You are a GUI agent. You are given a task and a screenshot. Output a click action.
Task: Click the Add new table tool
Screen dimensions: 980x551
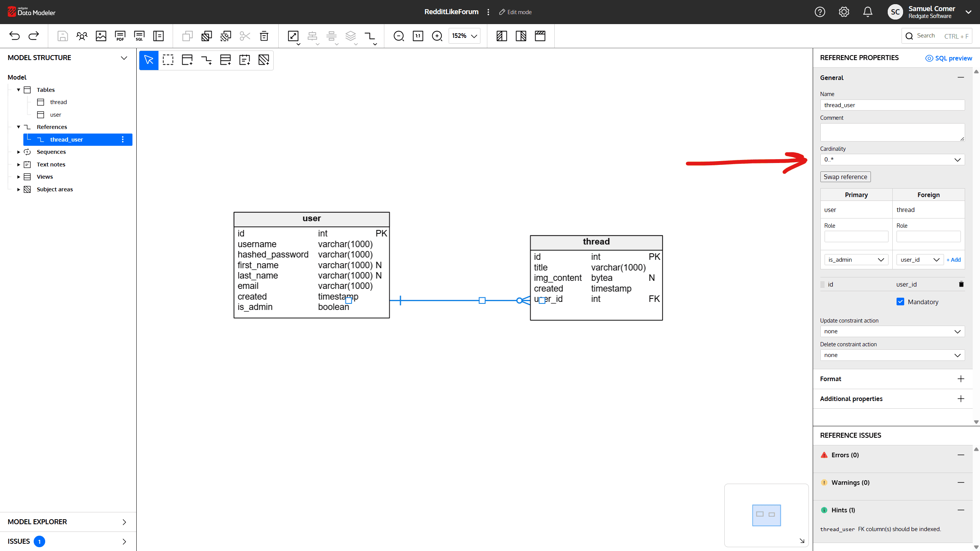click(187, 60)
